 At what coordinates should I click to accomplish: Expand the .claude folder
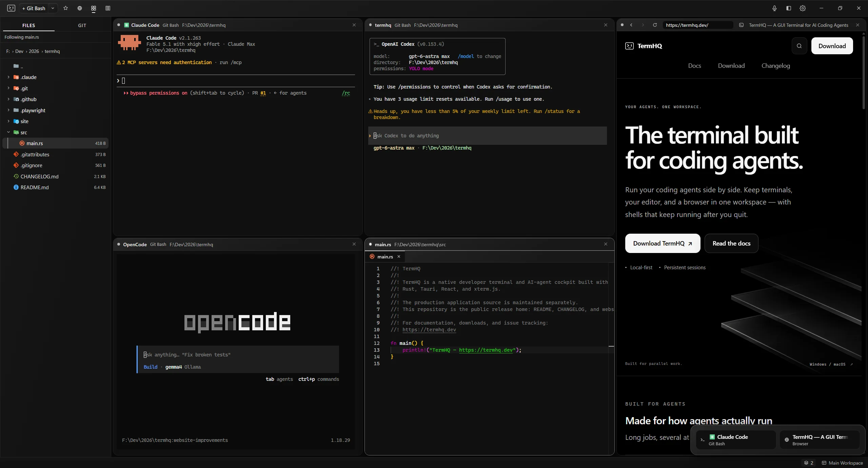(8, 77)
